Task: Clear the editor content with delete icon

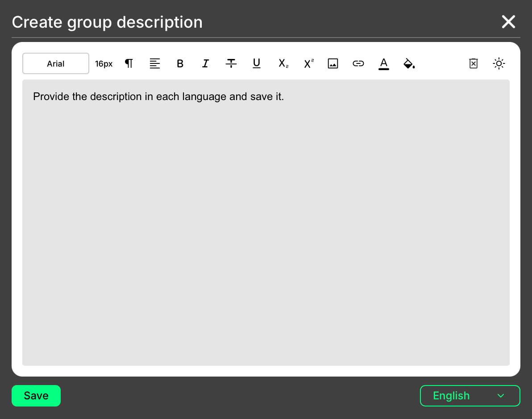Action: [x=473, y=63]
